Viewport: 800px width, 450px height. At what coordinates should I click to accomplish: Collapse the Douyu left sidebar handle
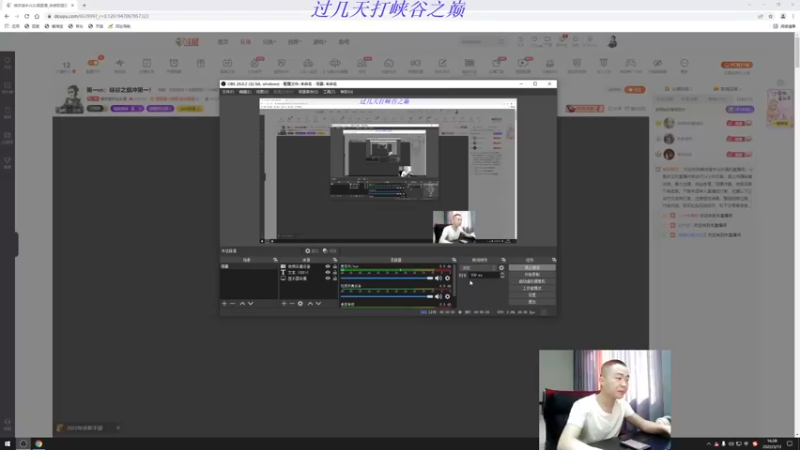17,244
